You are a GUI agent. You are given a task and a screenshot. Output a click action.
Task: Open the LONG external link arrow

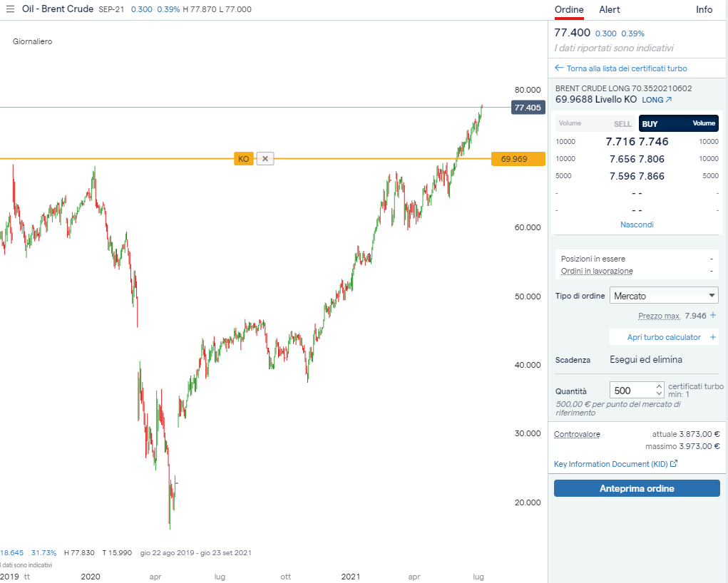coord(668,100)
